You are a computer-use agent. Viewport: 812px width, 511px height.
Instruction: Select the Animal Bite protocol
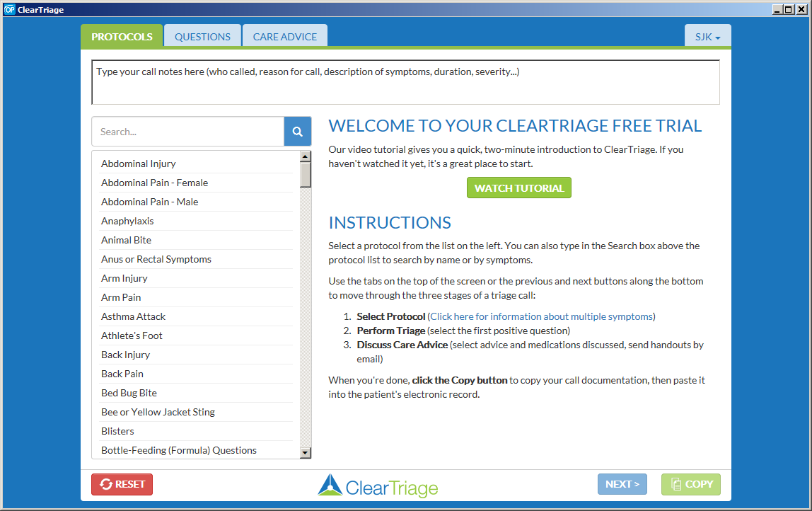pos(197,241)
